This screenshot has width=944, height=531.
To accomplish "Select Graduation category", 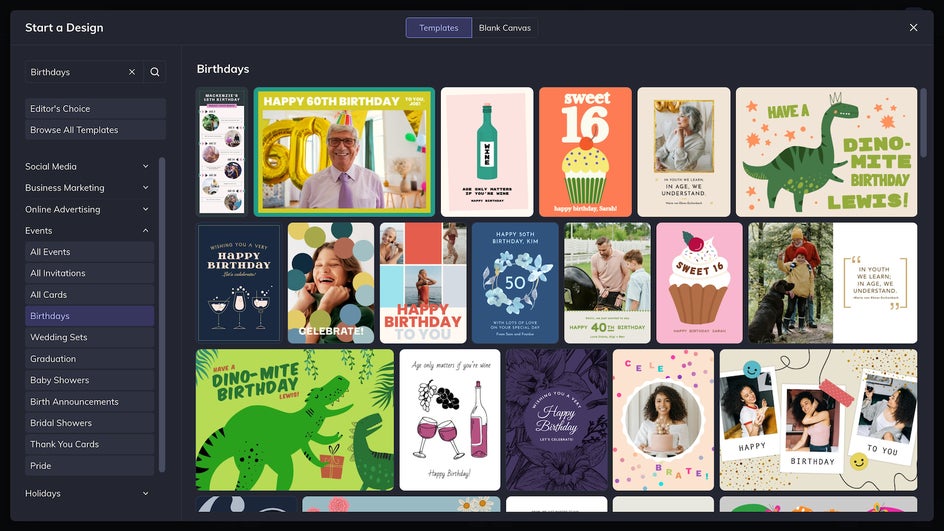I will (x=90, y=359).
